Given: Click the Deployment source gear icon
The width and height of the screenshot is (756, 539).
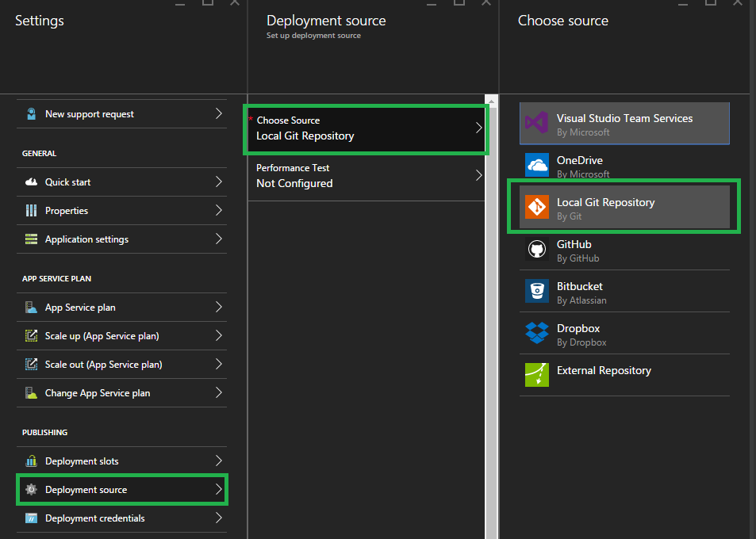Looking at the screenshot, I should pos(31,490).
